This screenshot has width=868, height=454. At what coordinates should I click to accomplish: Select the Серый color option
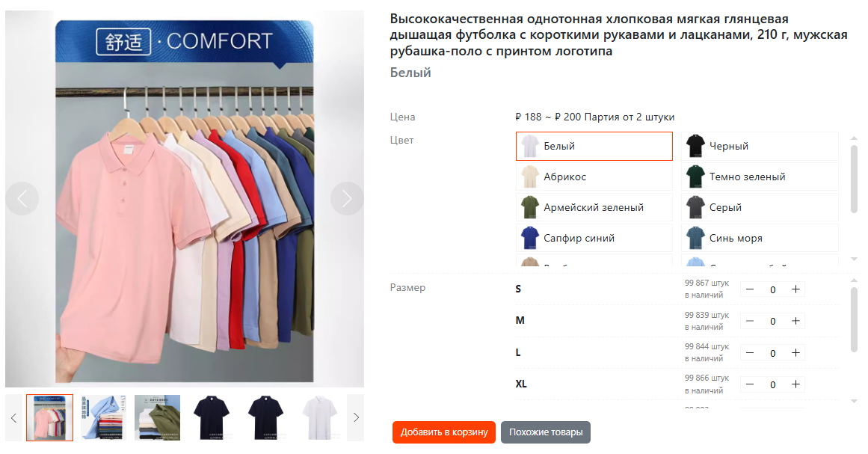point(759,207)
